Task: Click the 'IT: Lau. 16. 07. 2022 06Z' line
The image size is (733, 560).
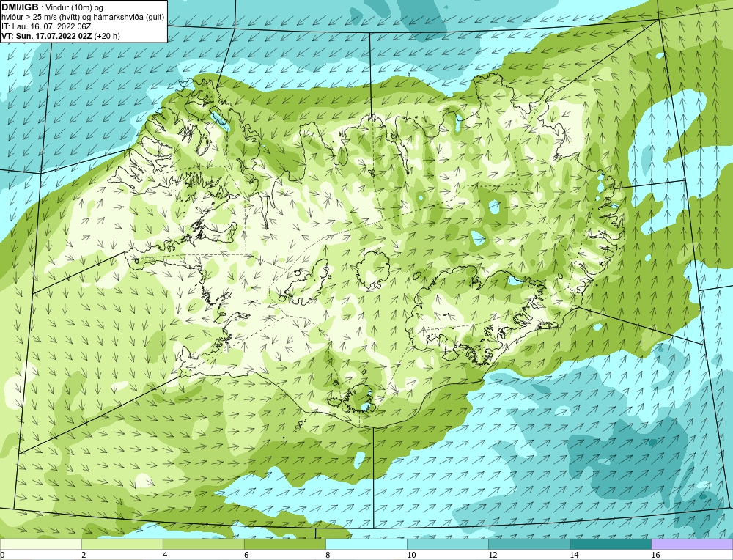Action: (x=45, y=26)
